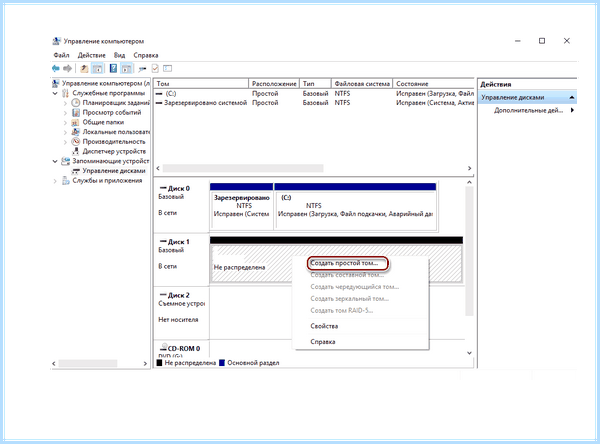Click the Back arrow toolbar icon

coord(56,69)
